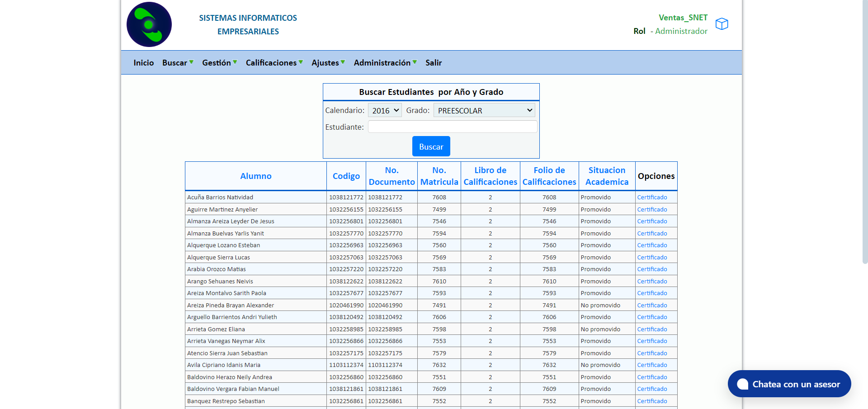868x409 pixels.
Task: Expand the Buscar menu
Action: (x=178, y=63)
